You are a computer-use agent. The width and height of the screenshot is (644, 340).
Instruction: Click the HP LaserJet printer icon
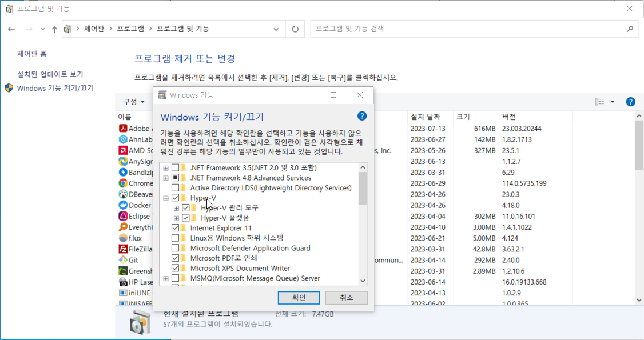[x=123, y=282]
